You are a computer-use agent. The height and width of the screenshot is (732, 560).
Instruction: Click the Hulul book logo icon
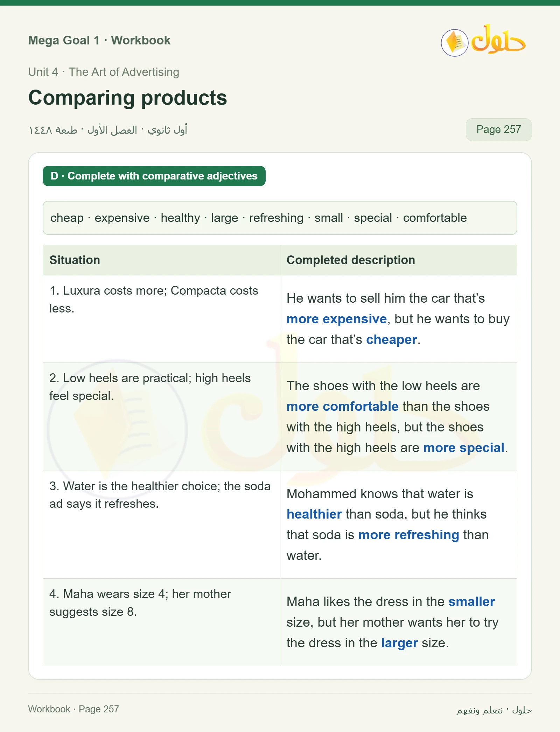[455, 43]
